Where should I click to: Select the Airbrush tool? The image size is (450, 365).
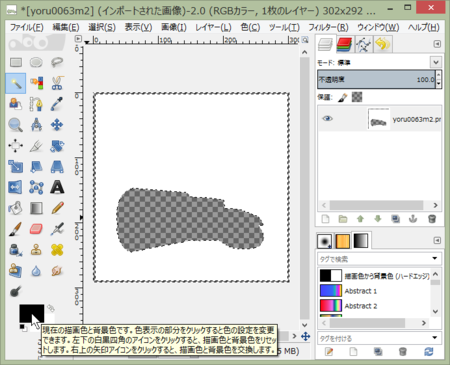[x=57, y=229]
